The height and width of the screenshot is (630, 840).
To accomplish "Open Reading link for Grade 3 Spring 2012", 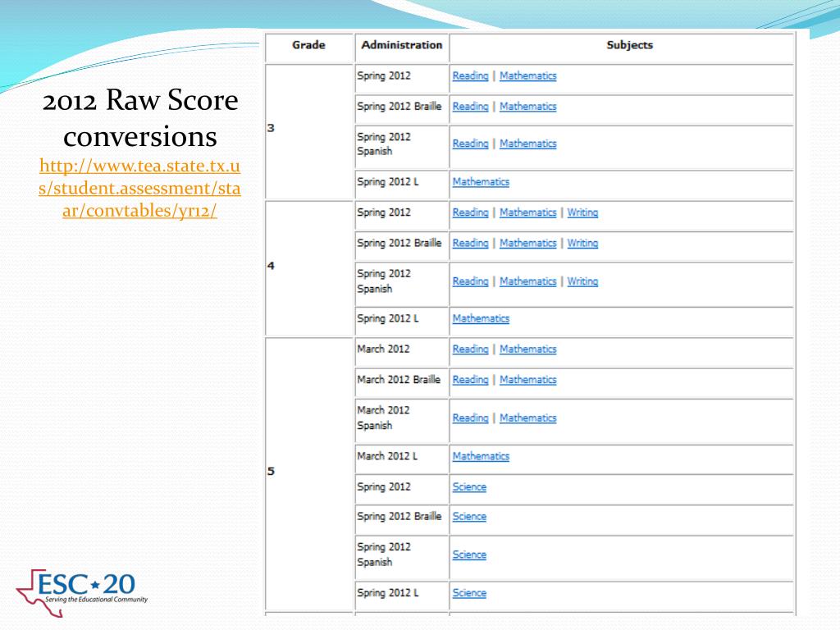I will (x=470, y=76).
